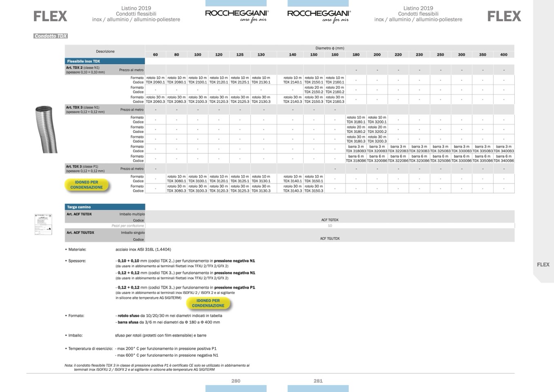Click product code TDX 3180.1

[x=356, y=122]
